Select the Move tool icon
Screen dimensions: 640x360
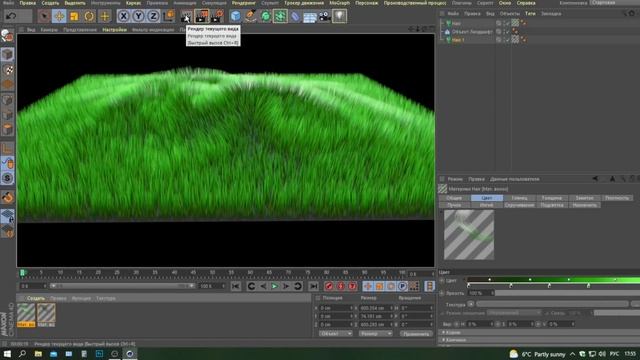pos(59,16)
